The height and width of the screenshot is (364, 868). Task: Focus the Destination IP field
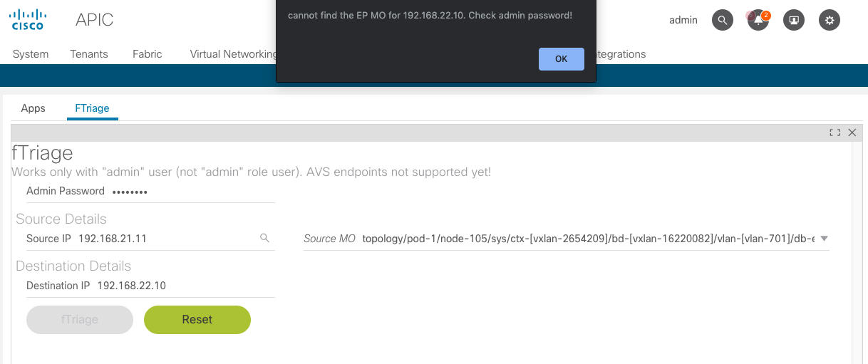pyautogui.click(x=184, y=286)
